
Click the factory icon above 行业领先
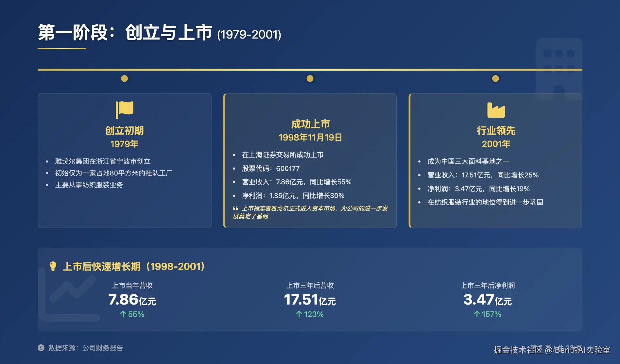496,110
